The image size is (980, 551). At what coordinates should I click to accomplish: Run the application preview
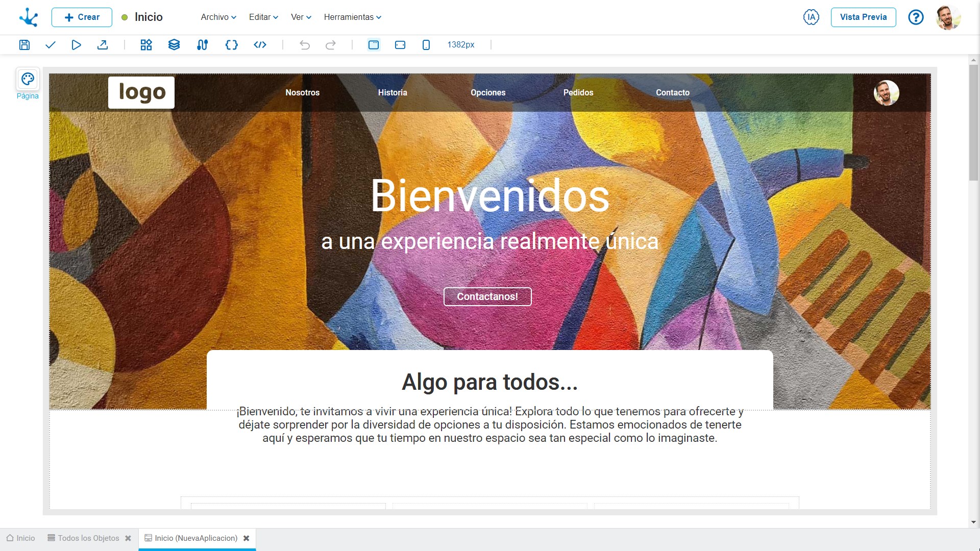pos(76,45)
